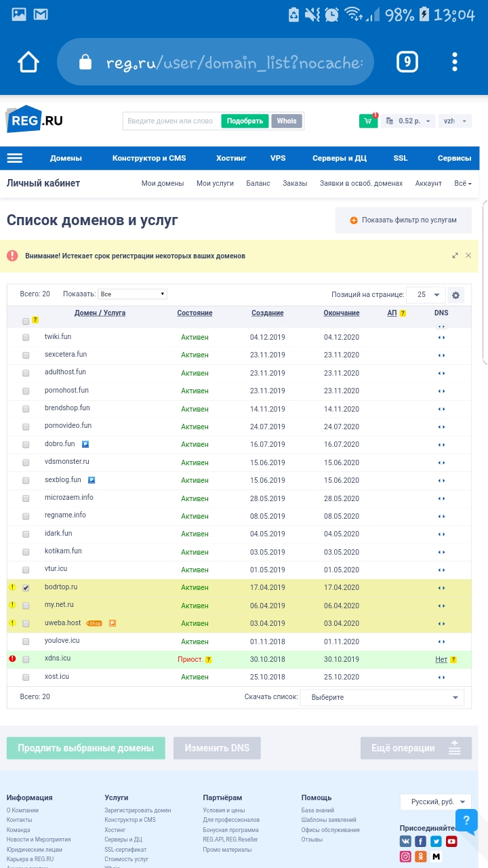Open the positions per page dropdown
Viewport: 488px width, 868px height.
[x=426, y=294]
